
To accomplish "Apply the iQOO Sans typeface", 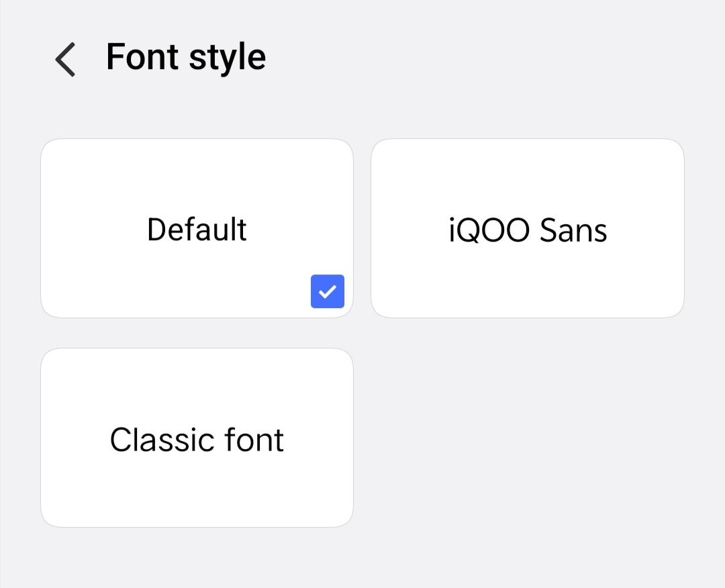I will pos(528,228).
